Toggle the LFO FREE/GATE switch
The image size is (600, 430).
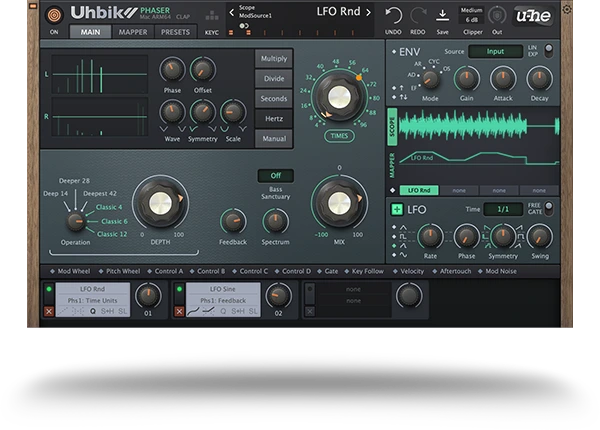click(547, 208)
